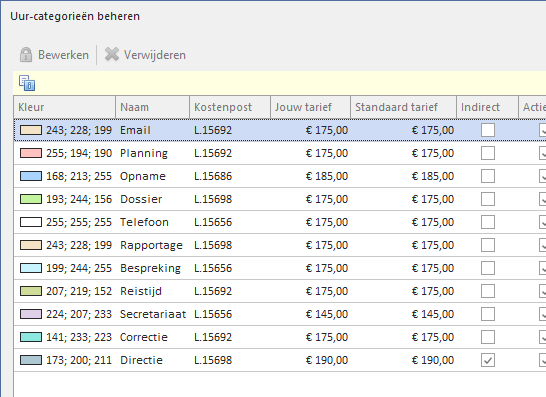Select the Verwijderen button
This screenshot has height=397, width=546.
(x=146, y=55)
